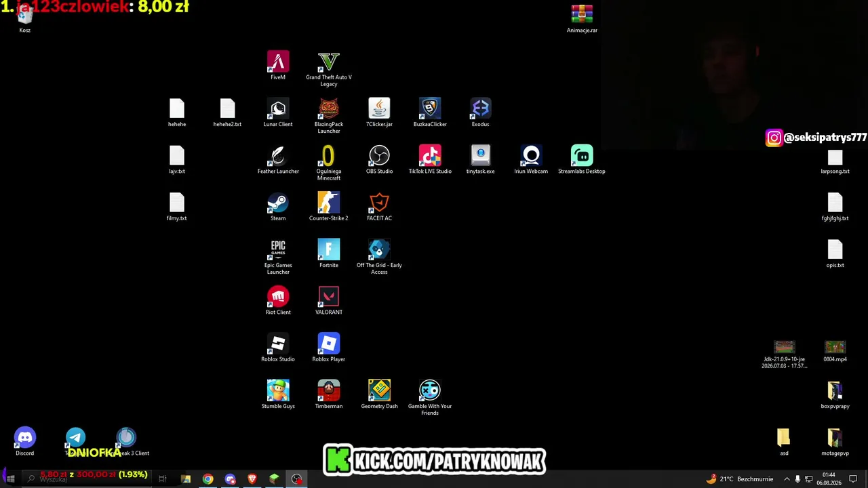Image resolution: width=868 pixels, height=488 pixels.
Task: Select the Feather Launcher icon
Action: tap(278, 159)
